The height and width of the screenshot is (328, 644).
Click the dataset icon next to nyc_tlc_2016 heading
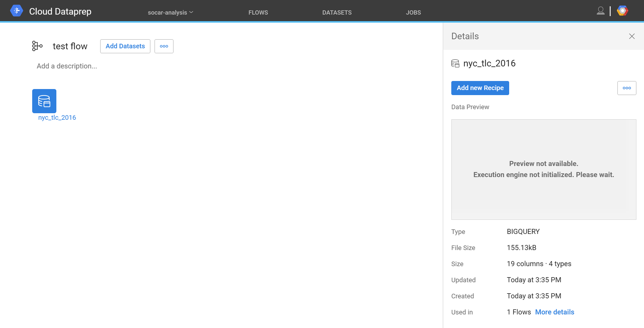455,63
